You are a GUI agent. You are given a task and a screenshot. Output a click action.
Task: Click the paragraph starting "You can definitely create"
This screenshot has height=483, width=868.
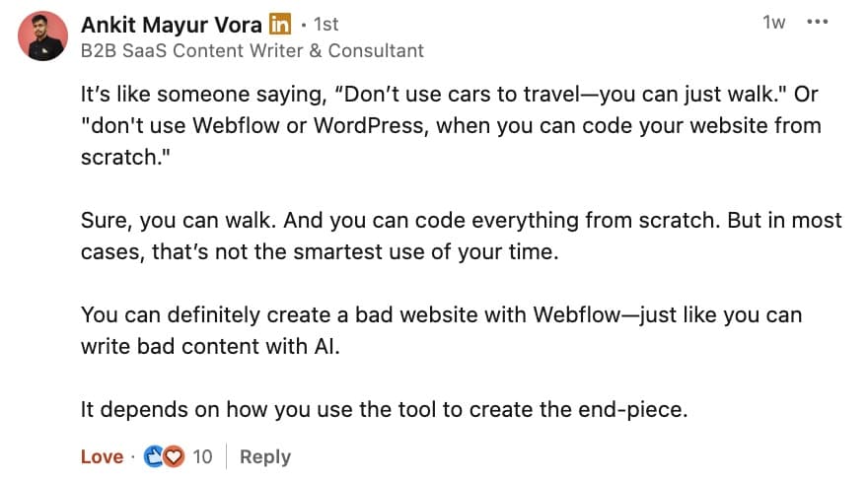[x=441, y=331]
